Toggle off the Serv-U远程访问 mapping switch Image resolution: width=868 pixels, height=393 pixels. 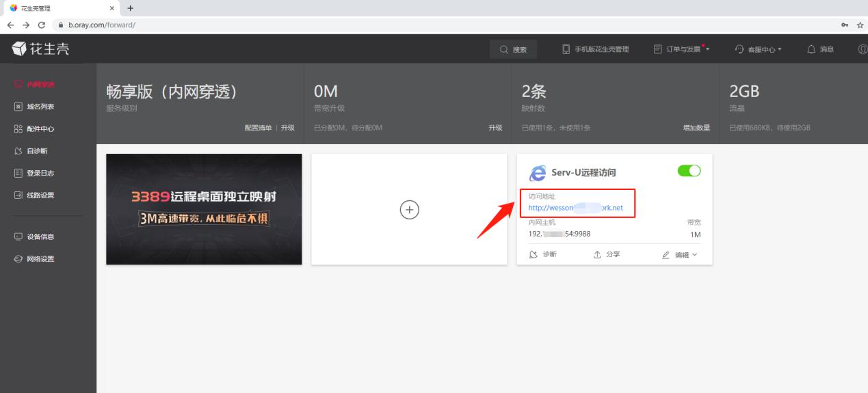pos(689,171)
